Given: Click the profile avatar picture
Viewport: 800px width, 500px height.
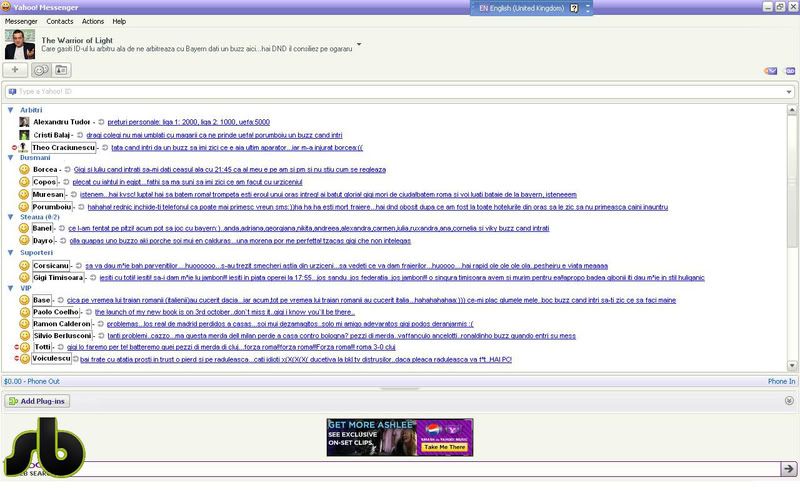Looking at the screenshot, I should point(20,44).
